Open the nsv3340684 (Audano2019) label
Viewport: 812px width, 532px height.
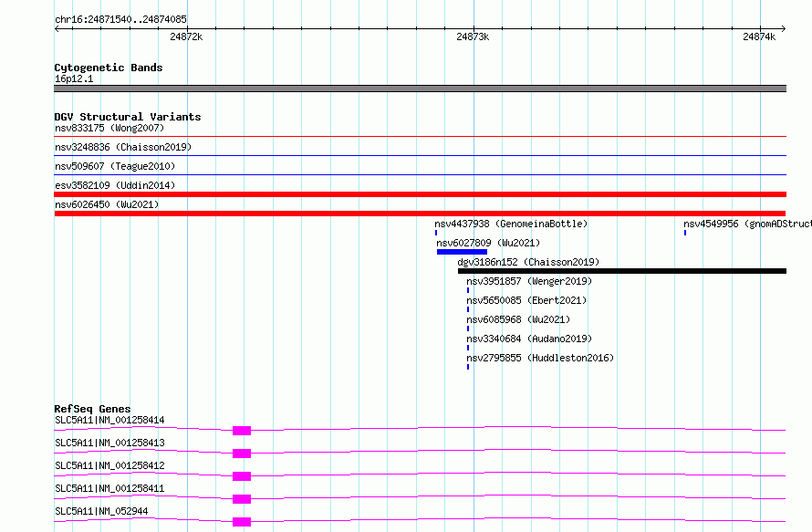tap(529, 339)
